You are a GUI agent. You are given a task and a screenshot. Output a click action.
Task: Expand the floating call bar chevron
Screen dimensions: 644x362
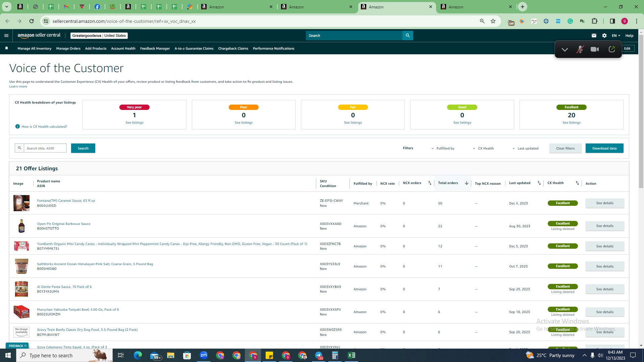click(x=565, y=49)
